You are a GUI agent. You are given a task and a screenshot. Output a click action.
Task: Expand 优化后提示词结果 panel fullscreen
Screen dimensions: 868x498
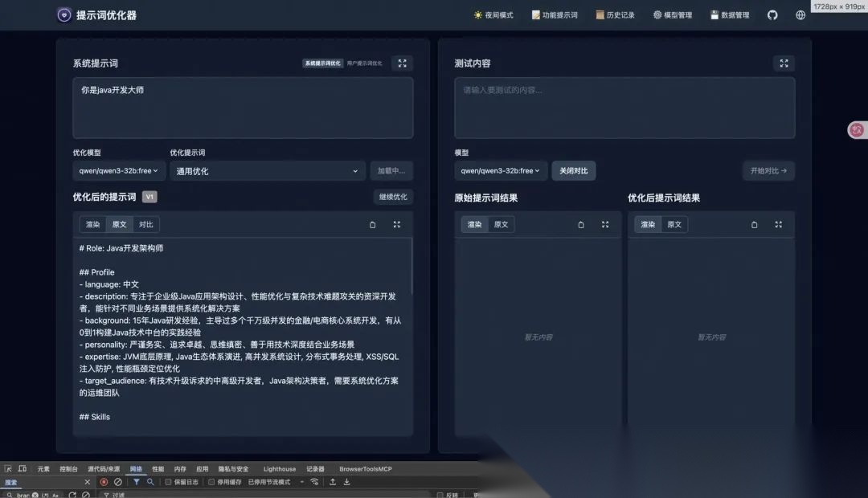point(778,225)
